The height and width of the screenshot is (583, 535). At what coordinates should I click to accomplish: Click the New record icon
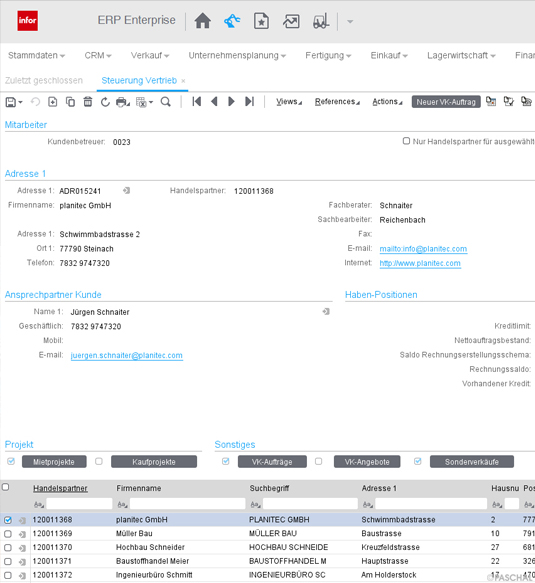(x=53, y=102)
